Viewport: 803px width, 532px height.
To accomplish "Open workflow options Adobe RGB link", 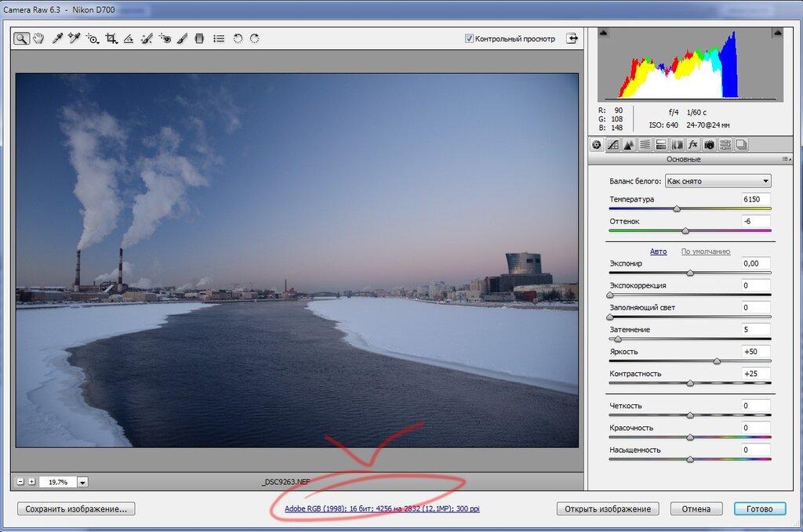I will (x=382, y=508).
